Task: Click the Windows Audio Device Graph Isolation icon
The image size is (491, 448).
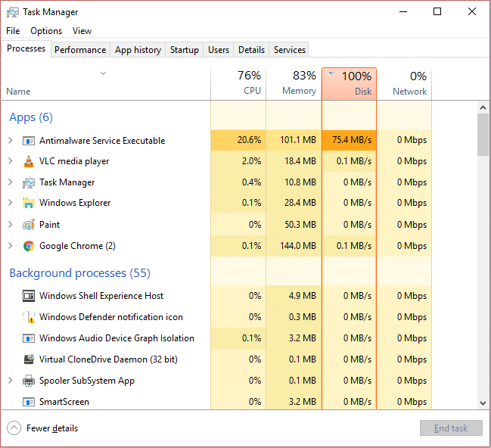Action: click(29, 338)
